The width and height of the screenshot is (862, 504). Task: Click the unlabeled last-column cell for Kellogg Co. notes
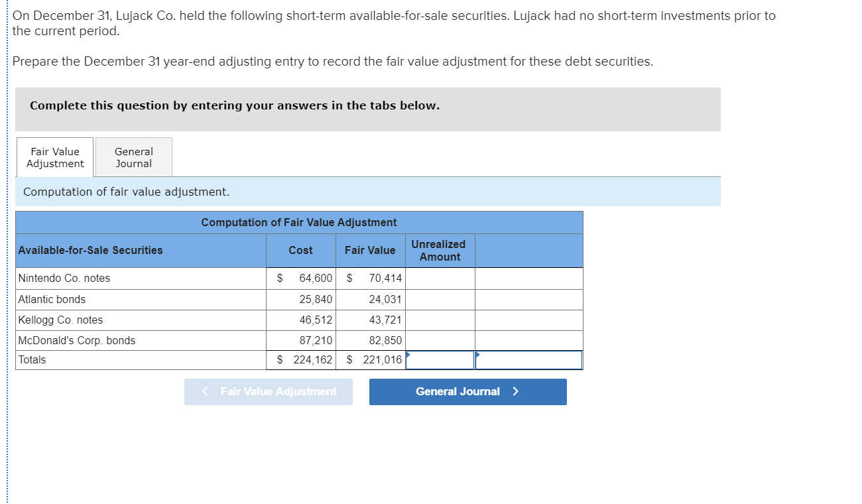click(x=529, y=320)
